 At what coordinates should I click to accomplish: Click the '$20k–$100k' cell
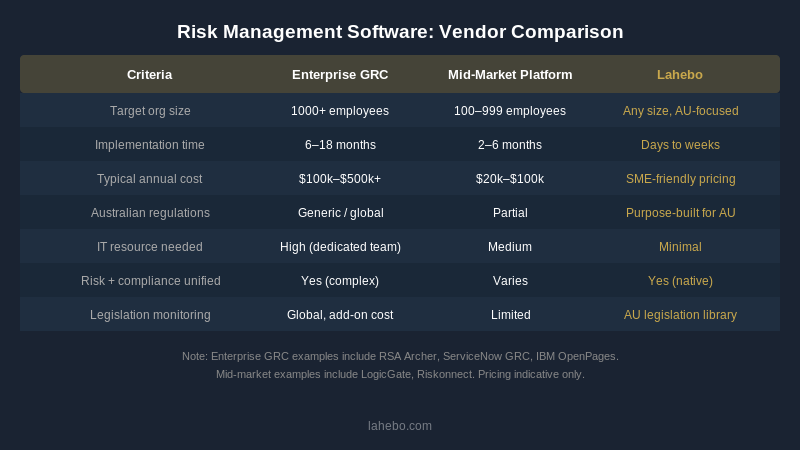coord(510,179)
